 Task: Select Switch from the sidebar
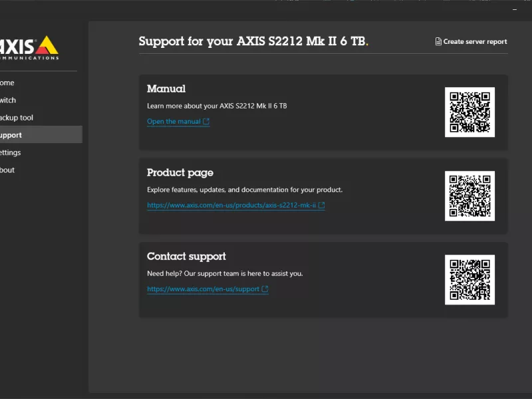(x=20, y=100)
